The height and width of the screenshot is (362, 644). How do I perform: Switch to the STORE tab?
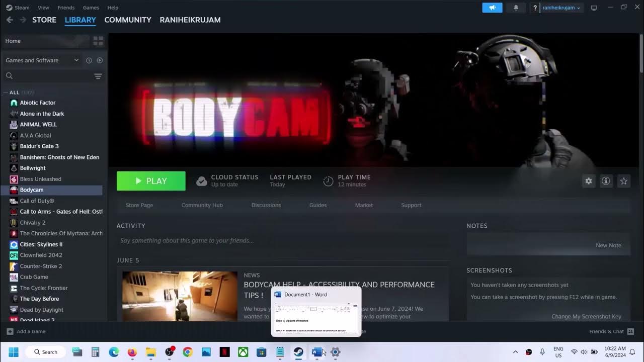tap(44, 20)
